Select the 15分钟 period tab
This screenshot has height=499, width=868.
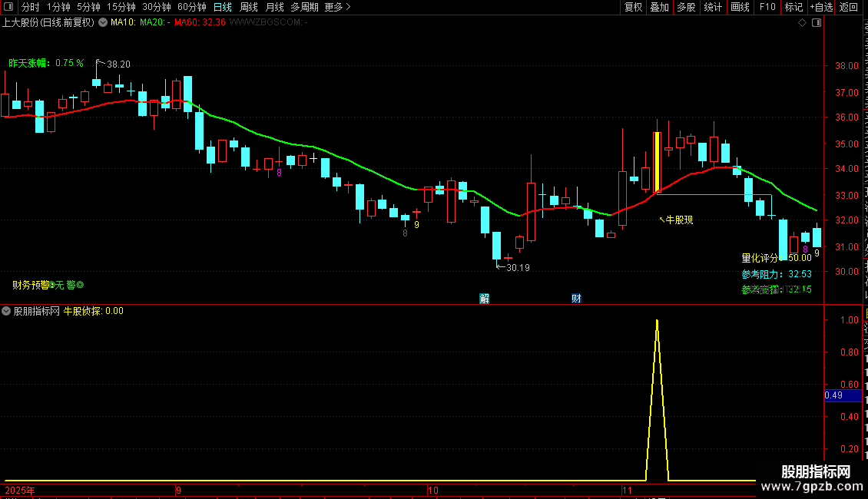(121, 7)
